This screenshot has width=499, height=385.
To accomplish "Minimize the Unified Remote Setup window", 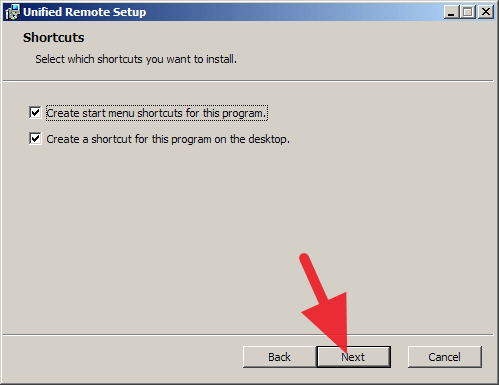I will pyautogui.click(x=452, y=12).
